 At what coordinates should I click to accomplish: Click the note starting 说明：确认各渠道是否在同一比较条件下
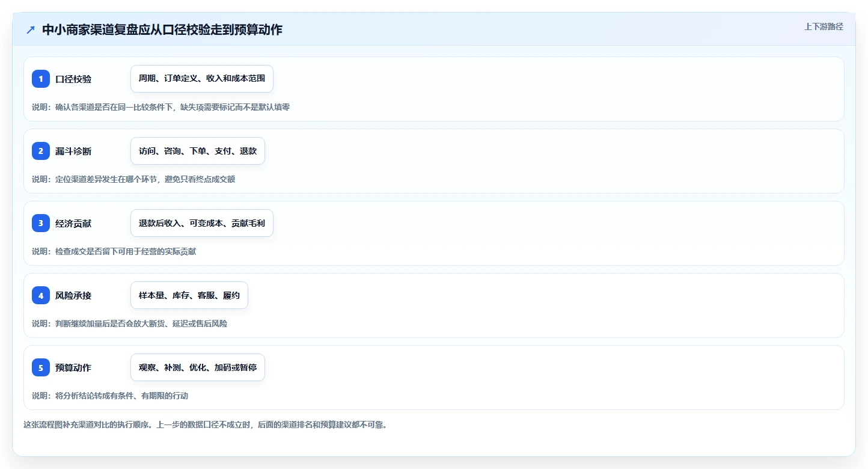point(161,107)
